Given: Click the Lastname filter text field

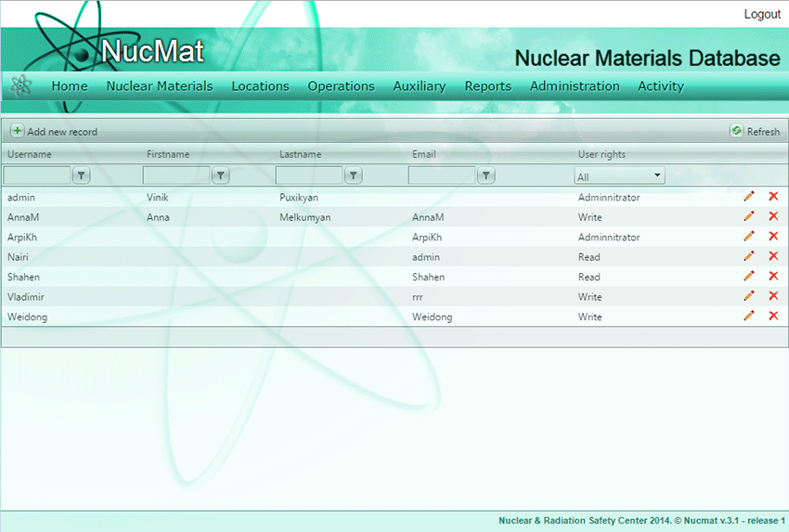Looking at the screenshot, I should 309,175.
